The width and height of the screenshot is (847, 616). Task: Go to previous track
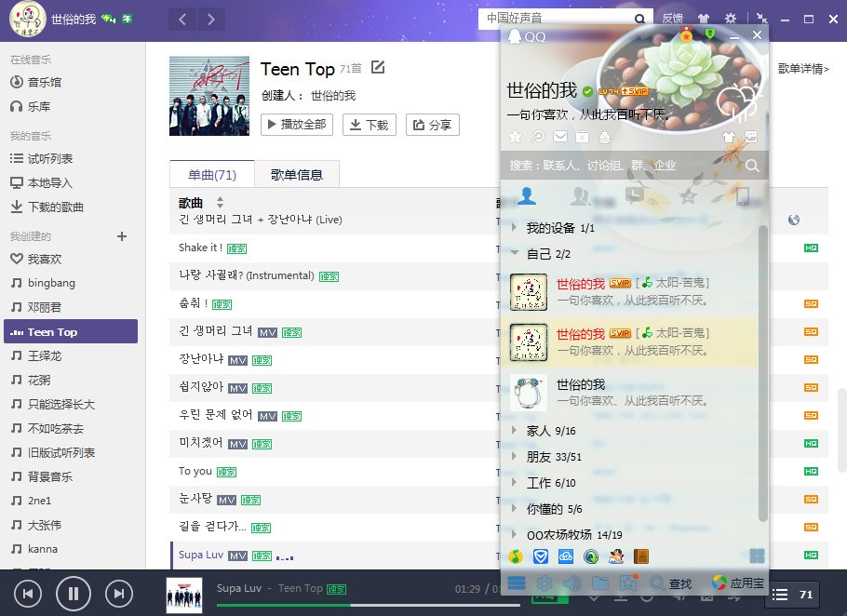coord(28,594)
